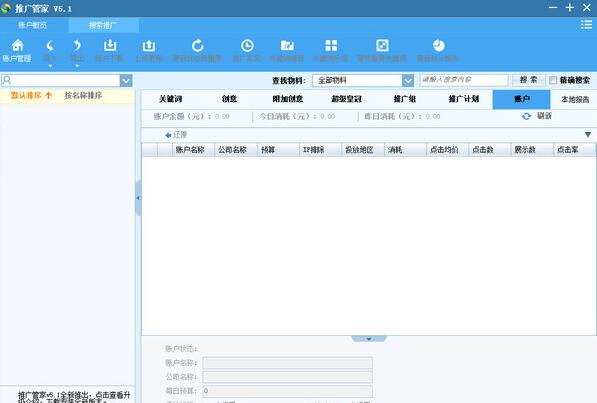
Task: Switch to the 关键词 tab
Action: (x=171, y=99)
